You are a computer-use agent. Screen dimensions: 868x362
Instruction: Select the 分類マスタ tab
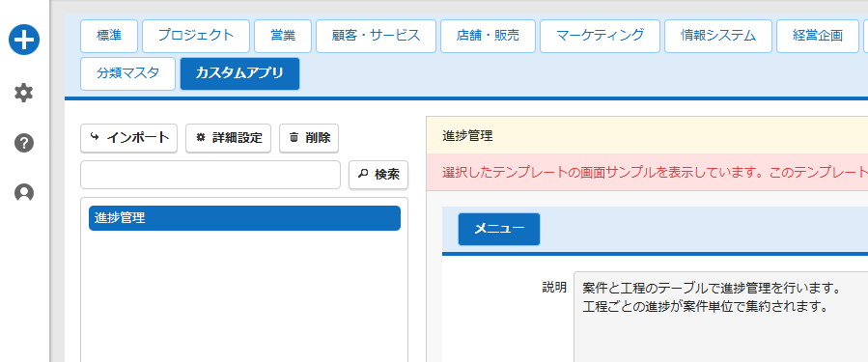point(127,73)
